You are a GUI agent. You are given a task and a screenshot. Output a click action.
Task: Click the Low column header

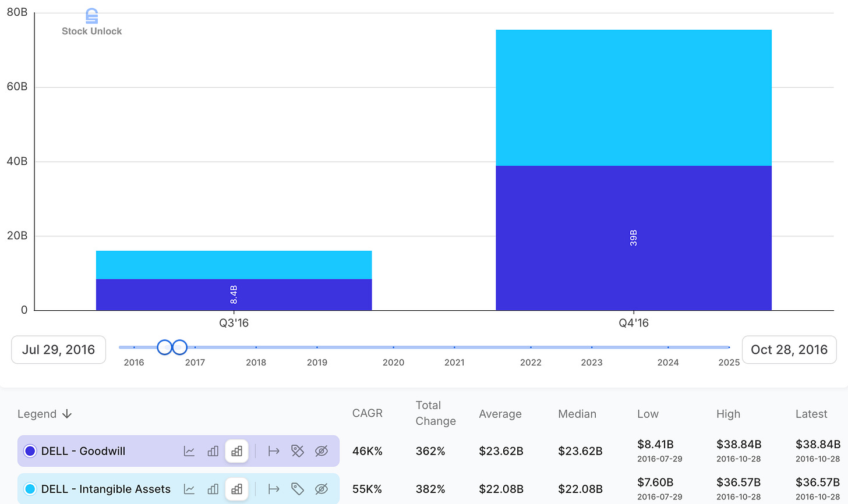pos(648,414)
